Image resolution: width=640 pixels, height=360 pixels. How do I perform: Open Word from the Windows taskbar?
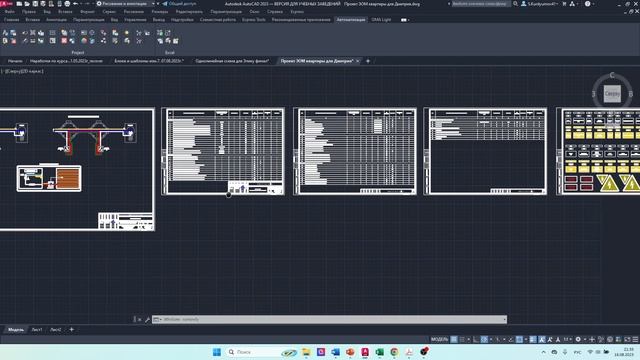pyautogui.click(x=335, y=352)
